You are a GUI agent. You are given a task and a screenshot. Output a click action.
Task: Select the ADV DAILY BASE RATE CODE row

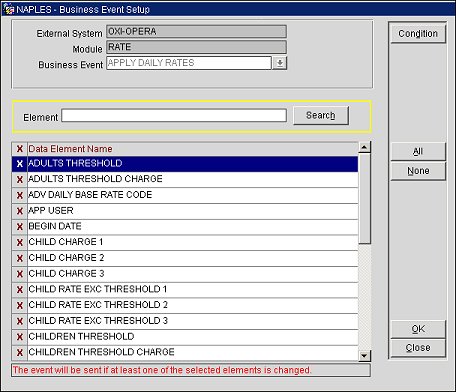pyautogui.click(x=193, y=195)
